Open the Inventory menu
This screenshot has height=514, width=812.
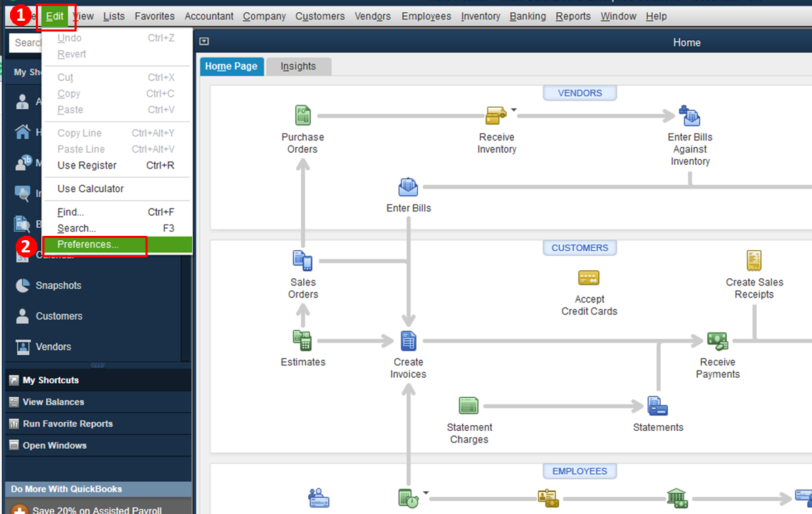481,16
